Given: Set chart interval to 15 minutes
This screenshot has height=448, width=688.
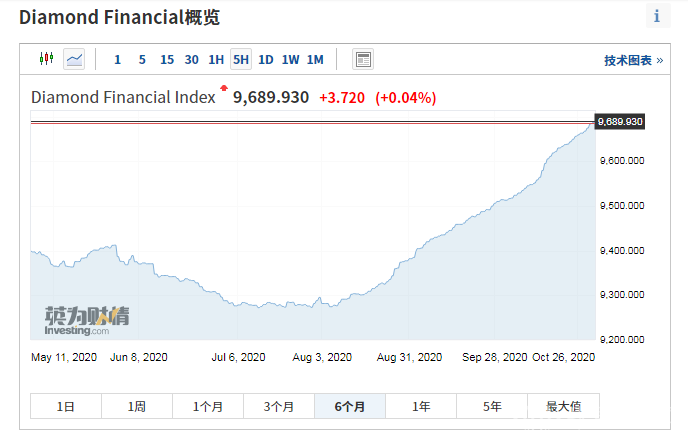Looking at the screenshot, I should click(166, 59).
